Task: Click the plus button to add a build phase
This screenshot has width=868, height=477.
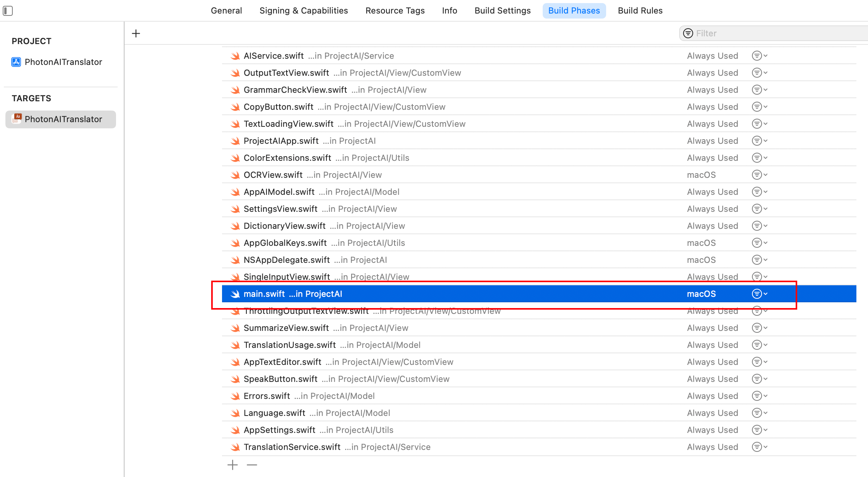Action: click(136, 33)
